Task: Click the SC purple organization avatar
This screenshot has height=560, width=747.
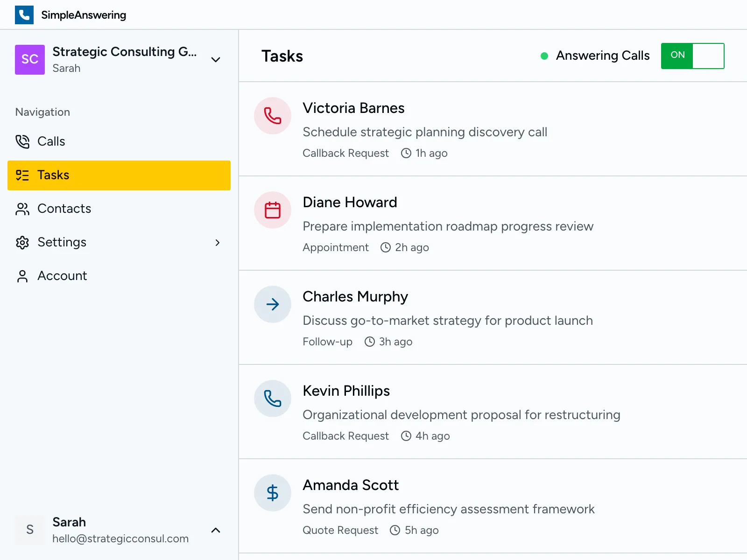Action: [30, 60]
